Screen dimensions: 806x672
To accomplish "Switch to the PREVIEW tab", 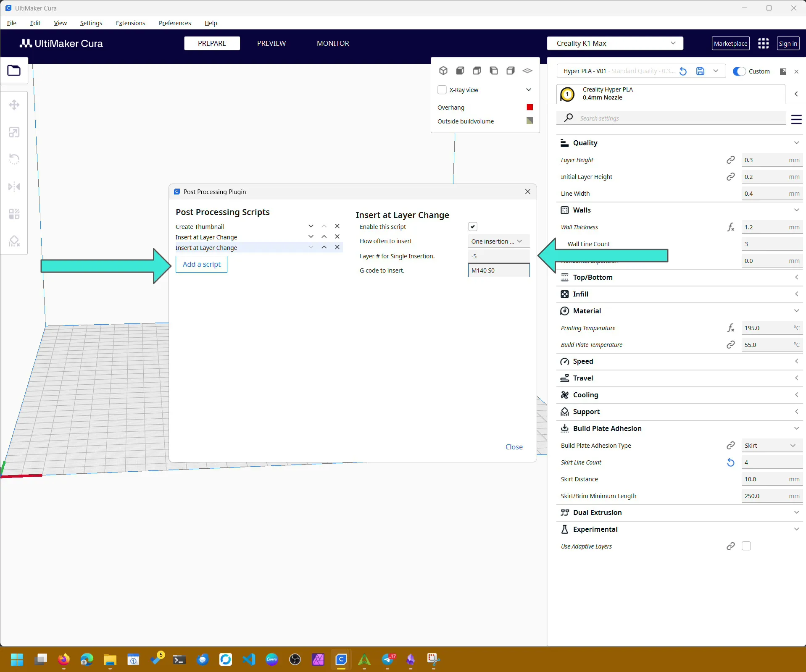I will click(x=271, y=43).
